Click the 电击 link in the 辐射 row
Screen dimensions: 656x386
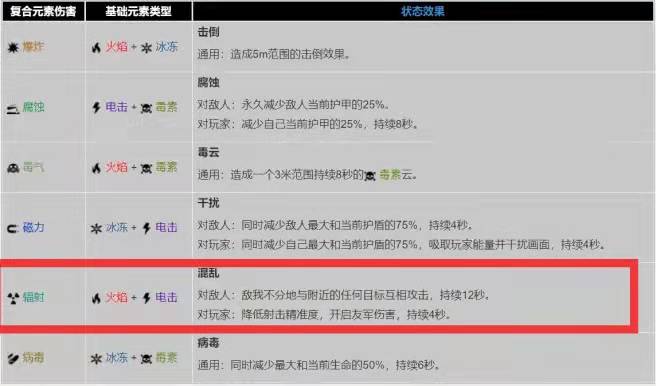167,298
